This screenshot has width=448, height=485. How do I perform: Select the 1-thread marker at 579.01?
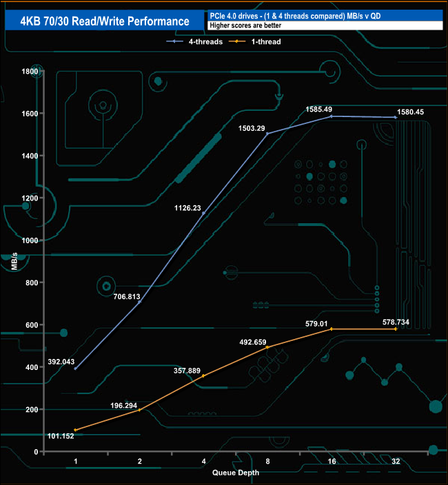(332, 329)
